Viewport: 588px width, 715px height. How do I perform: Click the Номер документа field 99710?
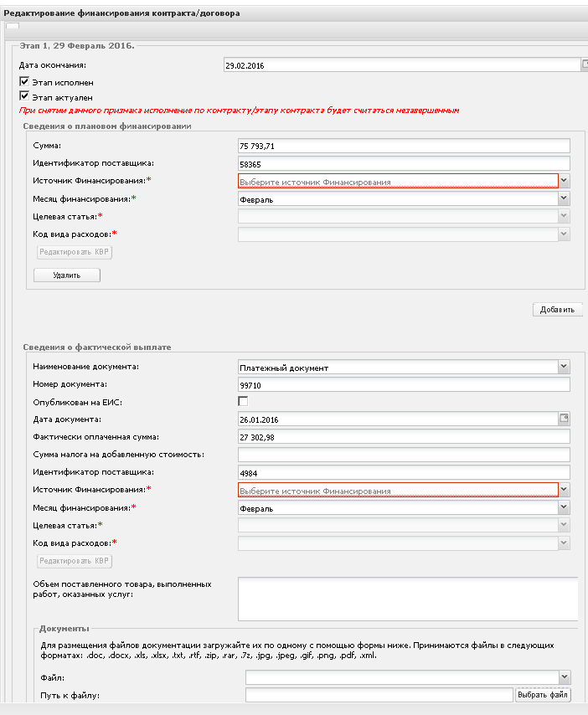(404, 385)
